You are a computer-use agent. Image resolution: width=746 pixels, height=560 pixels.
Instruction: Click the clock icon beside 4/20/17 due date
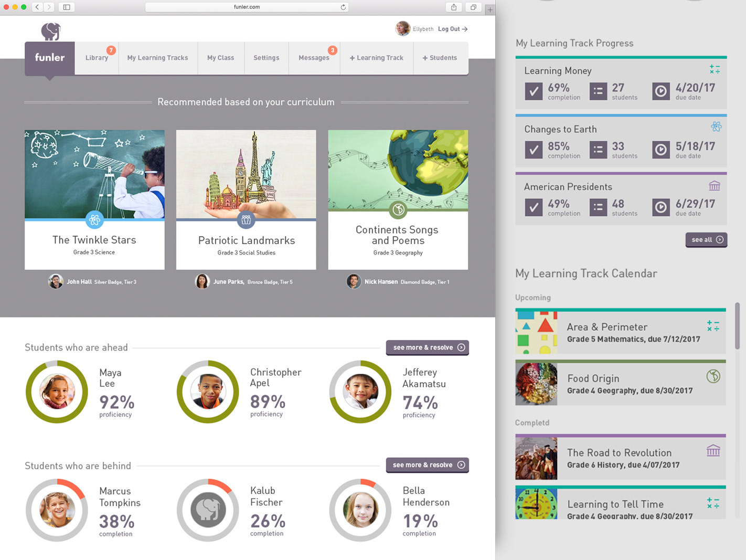661,91
